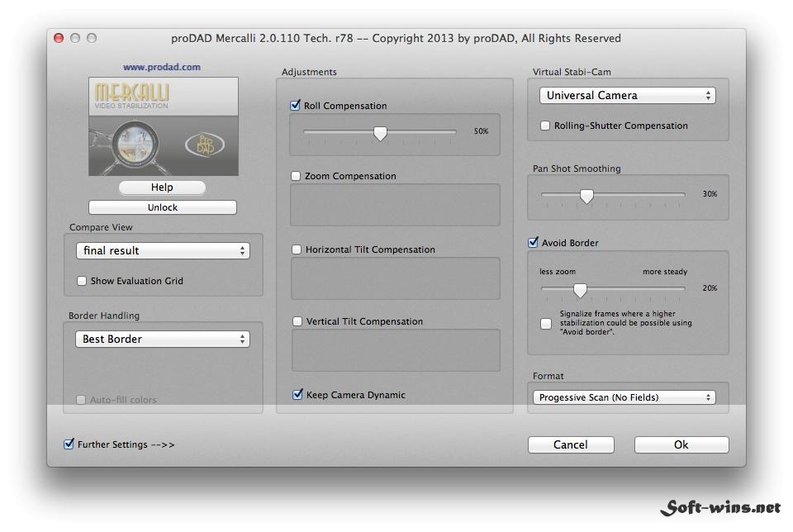Uncheck Avoid Border
This screenshot has width=793, height=532.
pos(533,242)
